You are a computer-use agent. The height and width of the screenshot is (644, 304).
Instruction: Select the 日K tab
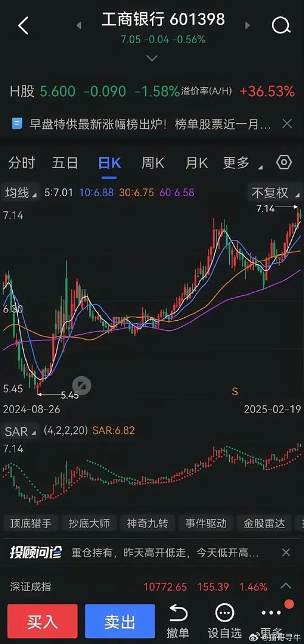109,163
